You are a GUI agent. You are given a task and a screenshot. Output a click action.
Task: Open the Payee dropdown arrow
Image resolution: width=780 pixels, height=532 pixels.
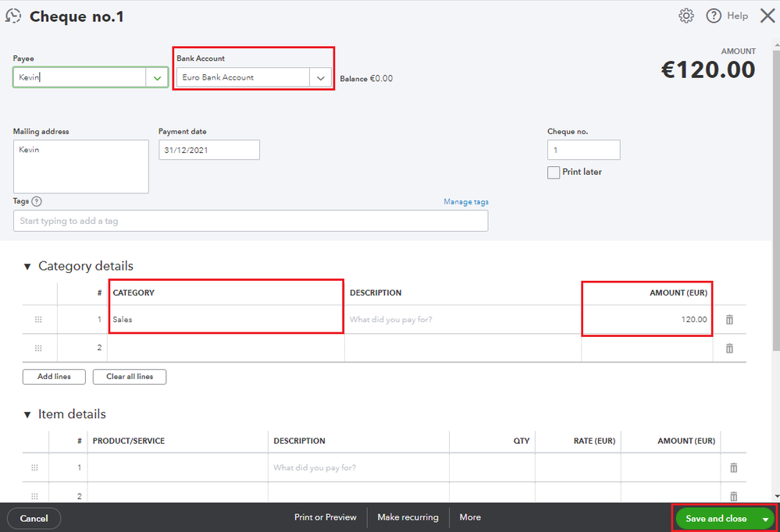(x=157, y=77)
